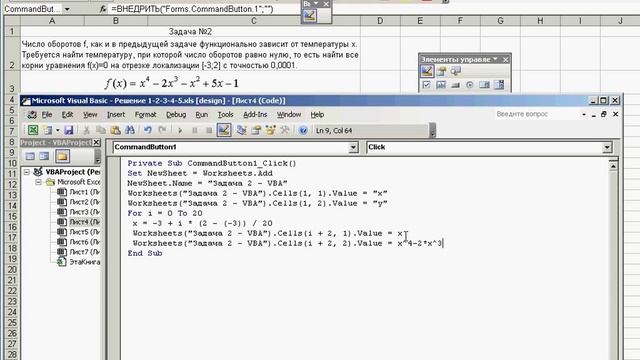Open the Insert menu
The height and width of the screenshot is (360, 640).
coord(116,115)
